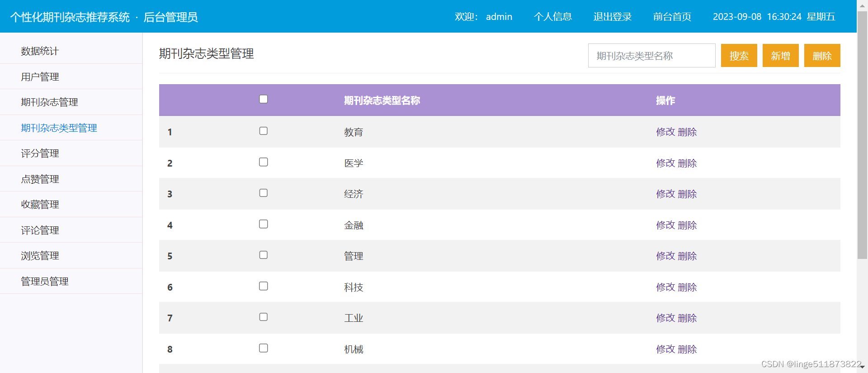Screen dimensions: 868x373
Task: Check the box for row 医学
Action: pos(264,162)
